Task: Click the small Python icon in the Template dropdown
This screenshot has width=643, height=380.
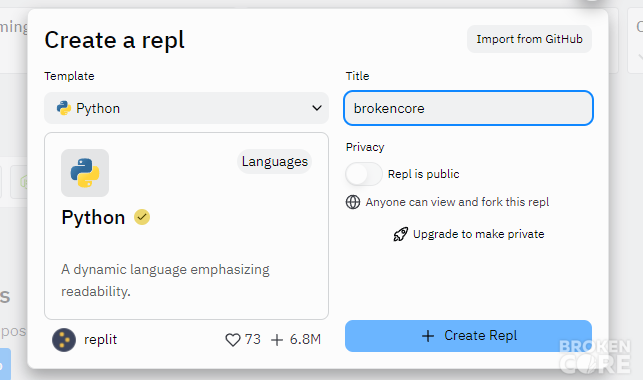Action: coord(64,108)
